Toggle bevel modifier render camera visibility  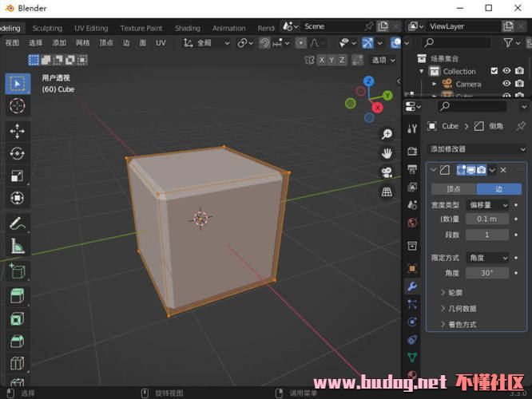point(482,170)
